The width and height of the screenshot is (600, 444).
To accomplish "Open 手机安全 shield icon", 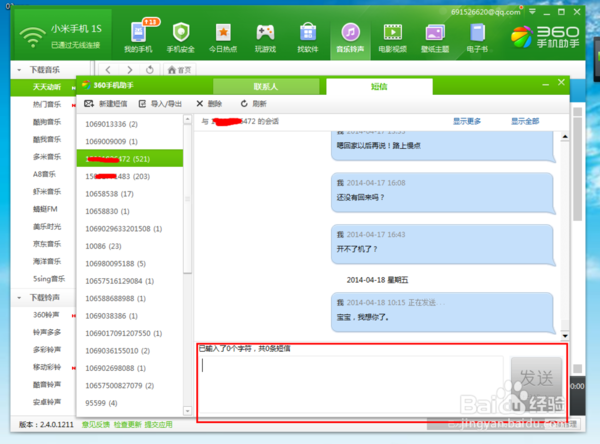I will pos(181,38).
